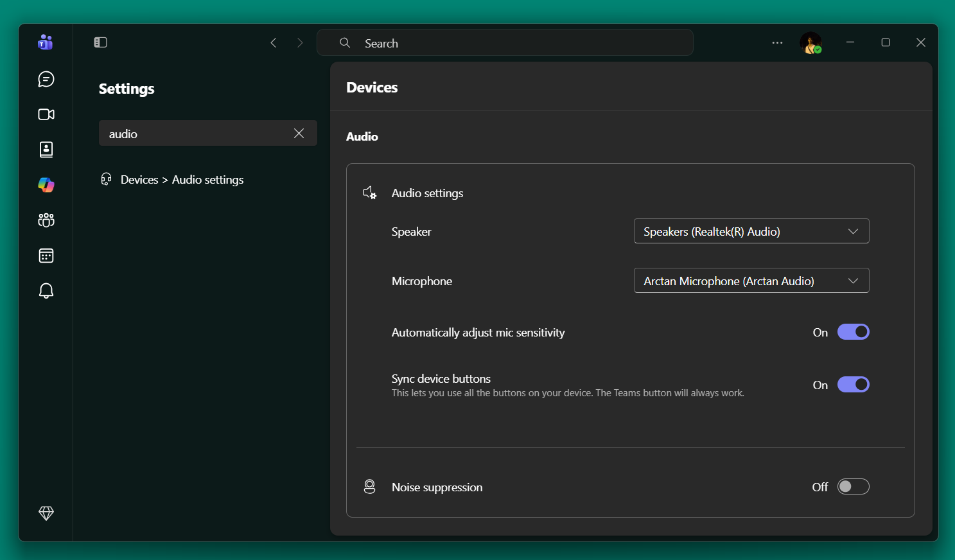Viewport: 955px width, 560px height.
Task: Click the Microphone label
Action: [422, 281]
